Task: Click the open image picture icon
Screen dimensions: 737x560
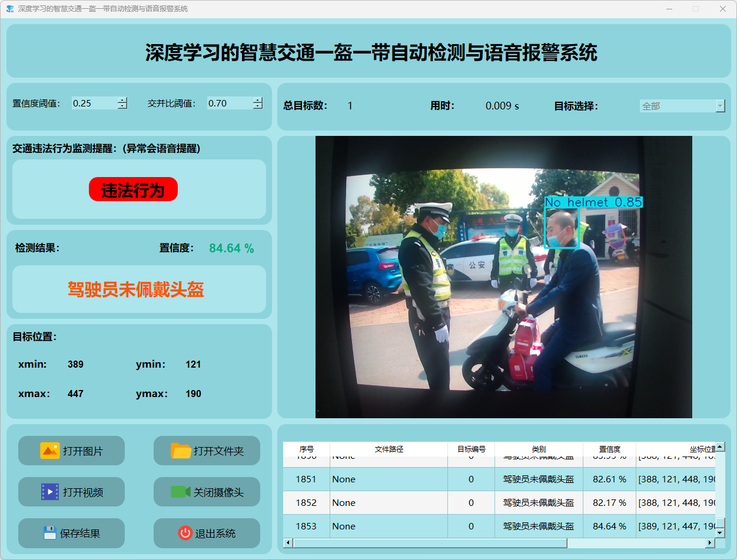Action: [x=49, y=451]
